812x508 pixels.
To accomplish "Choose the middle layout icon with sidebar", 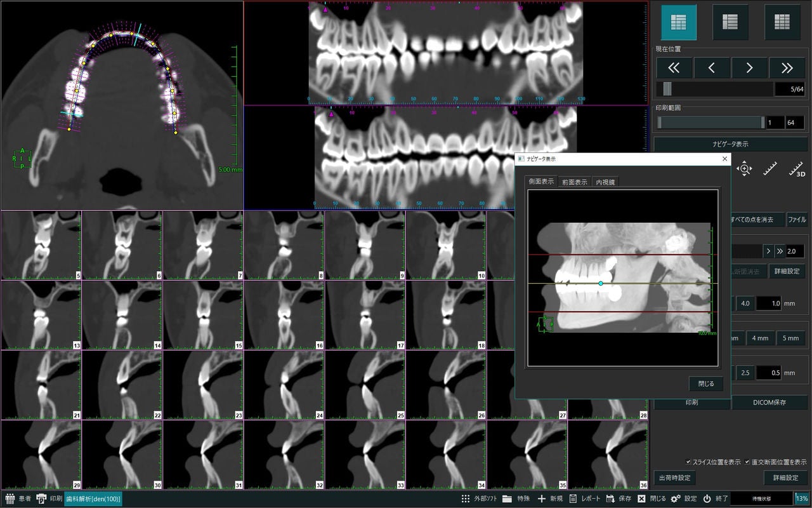I will [x=730, y=22].
